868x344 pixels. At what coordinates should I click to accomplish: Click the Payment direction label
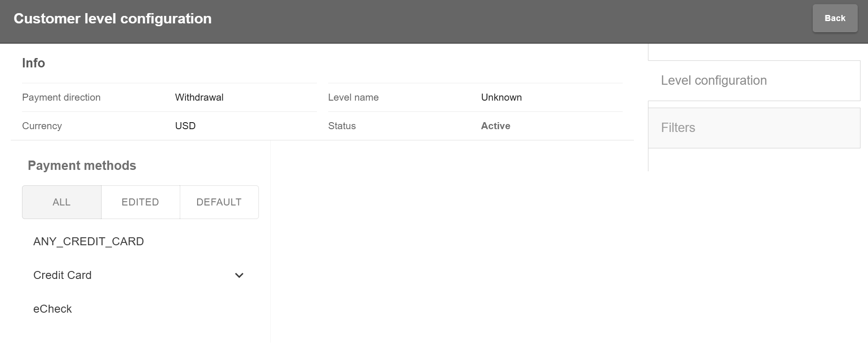(x=61, y=97)
